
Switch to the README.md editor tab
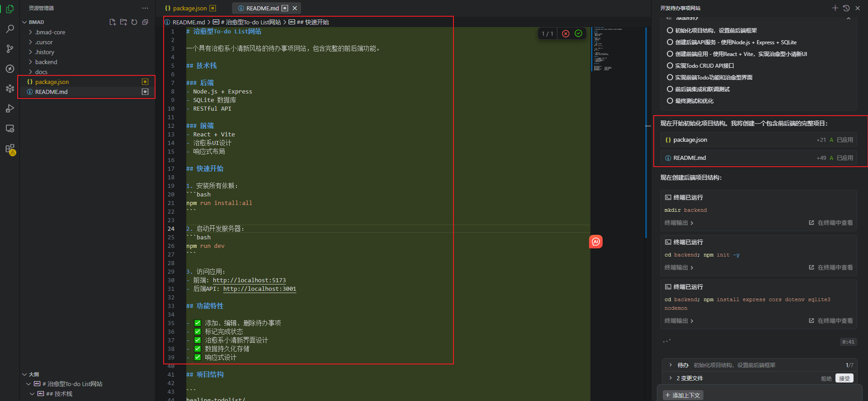(267, 8)
